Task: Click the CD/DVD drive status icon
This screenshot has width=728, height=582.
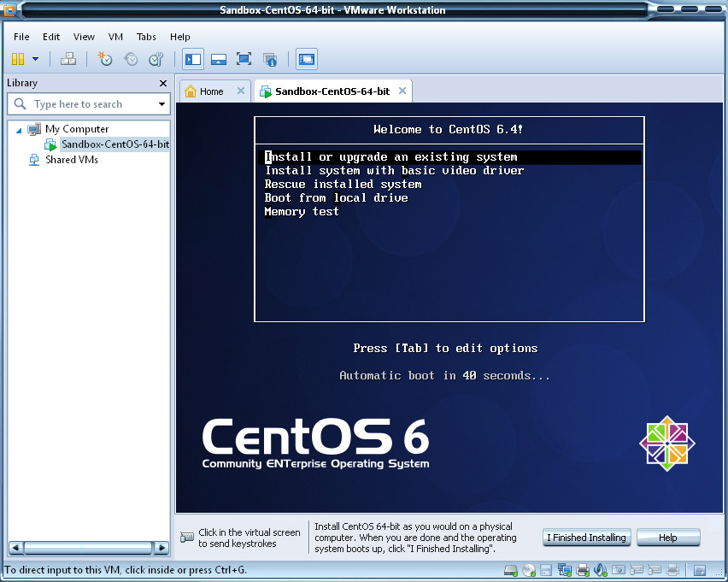Action: (x=529, y=570)
